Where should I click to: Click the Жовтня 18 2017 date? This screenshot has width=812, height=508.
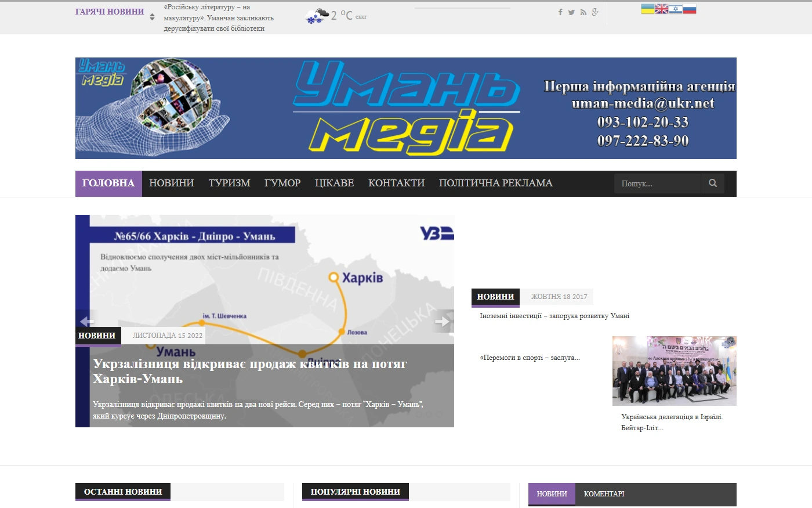pos(559,297)
